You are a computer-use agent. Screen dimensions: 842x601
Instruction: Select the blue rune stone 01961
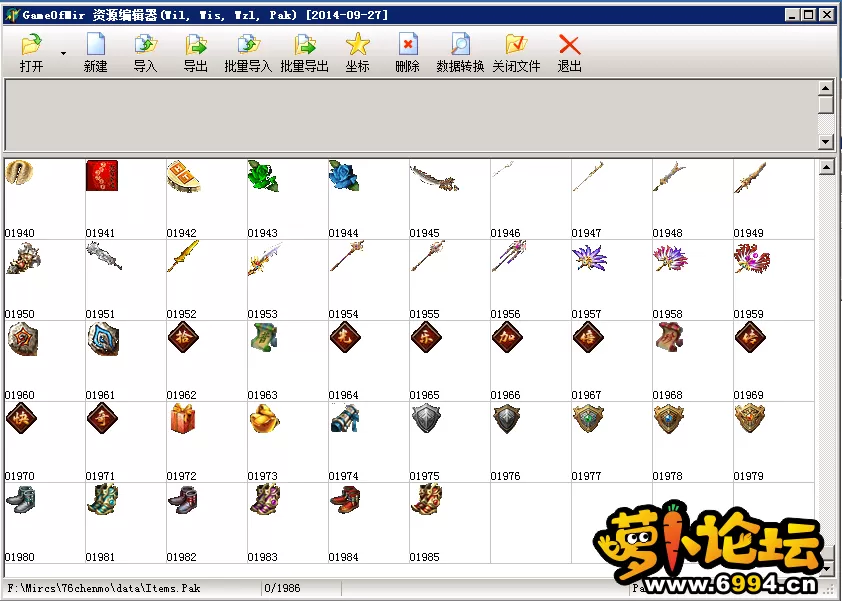[103, 339]
